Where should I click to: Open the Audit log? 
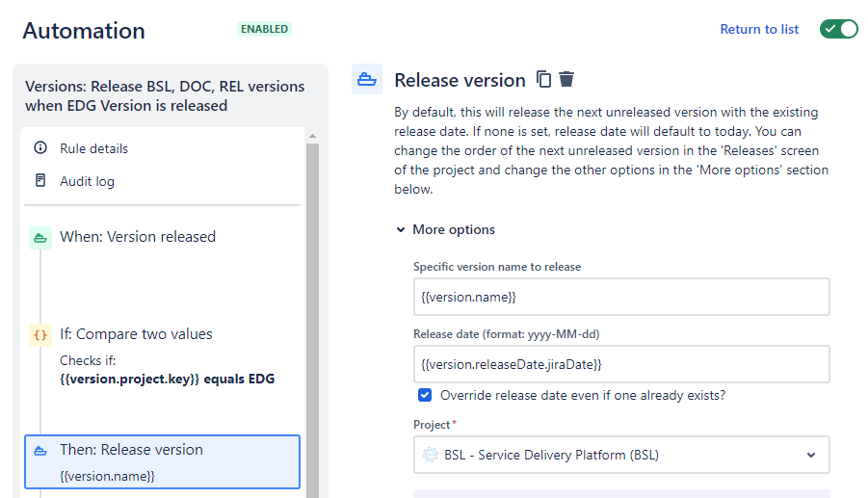(87, 181)
